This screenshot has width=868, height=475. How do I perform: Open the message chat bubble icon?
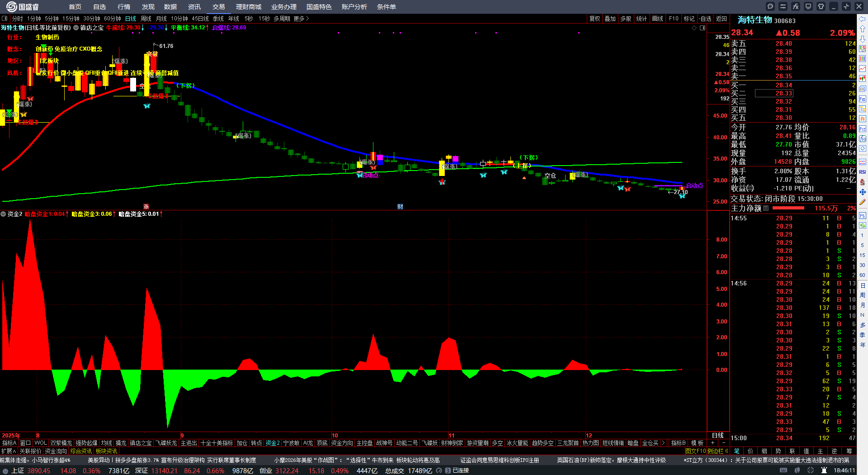click(770, 6)
